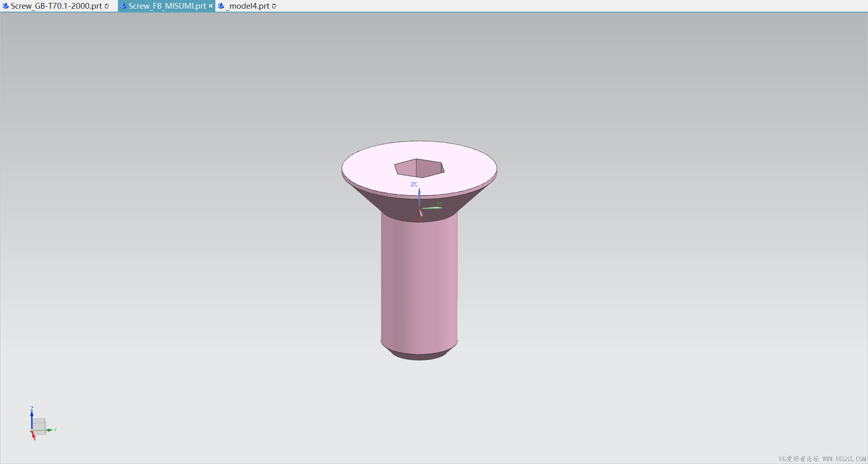Click part file icon on Screw_GB-T70.1-2000.prt tab
The width and height of the screenshot is (868, 464).
pos(6,6)
